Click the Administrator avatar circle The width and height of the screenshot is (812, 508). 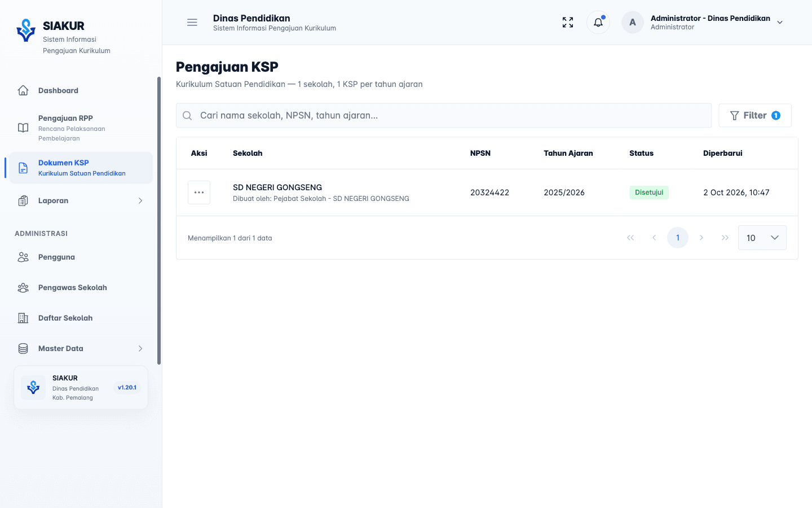pyautogui.click(x=633, y=23)
